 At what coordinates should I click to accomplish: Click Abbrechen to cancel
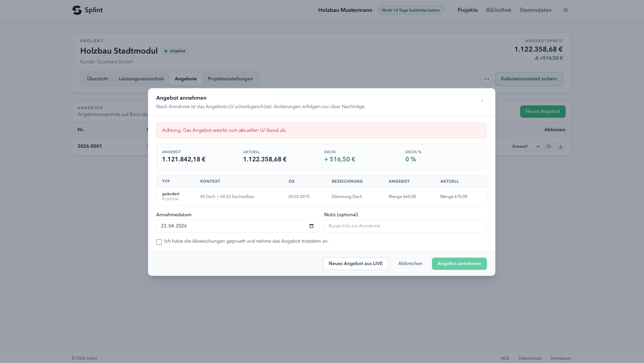(x=410, y=264)
